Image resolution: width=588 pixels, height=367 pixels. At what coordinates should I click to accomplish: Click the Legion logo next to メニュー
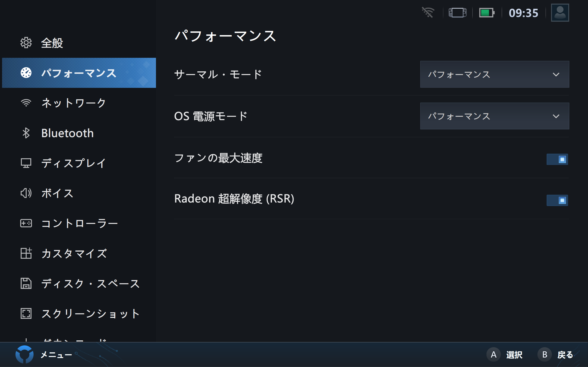(24, 354)
